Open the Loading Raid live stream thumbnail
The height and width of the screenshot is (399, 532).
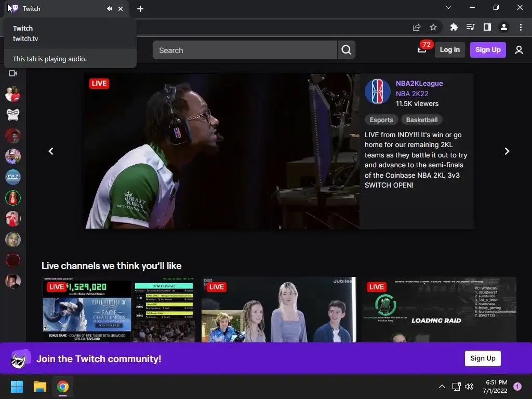(x=439, y=310)
